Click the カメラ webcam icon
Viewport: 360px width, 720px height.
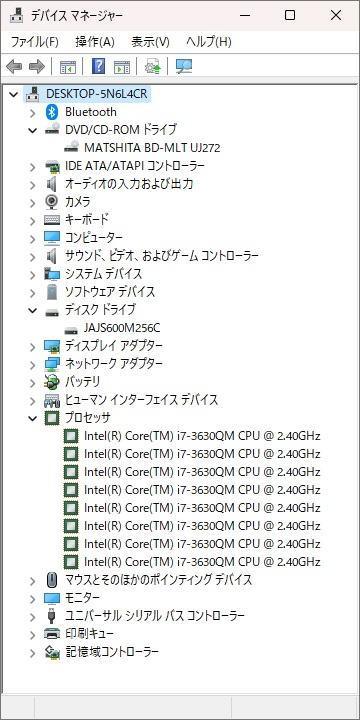click(52, 202)
